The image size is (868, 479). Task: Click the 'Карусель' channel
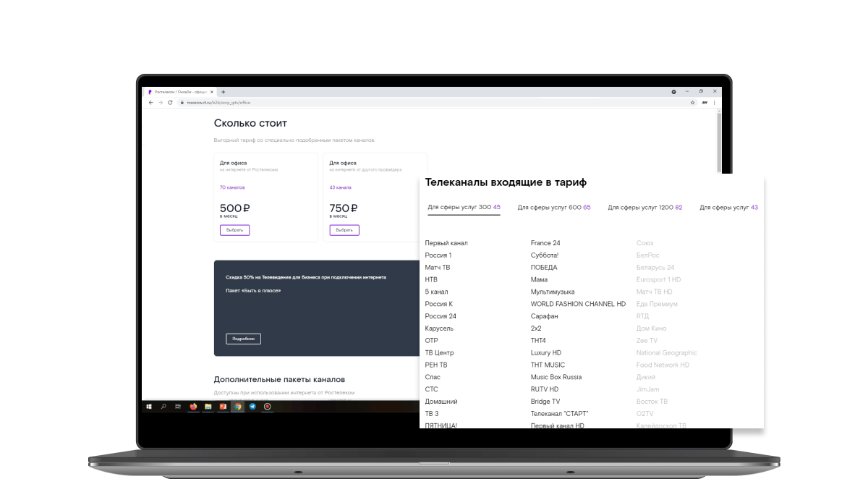pyautogui.click(x=439, y=328)
